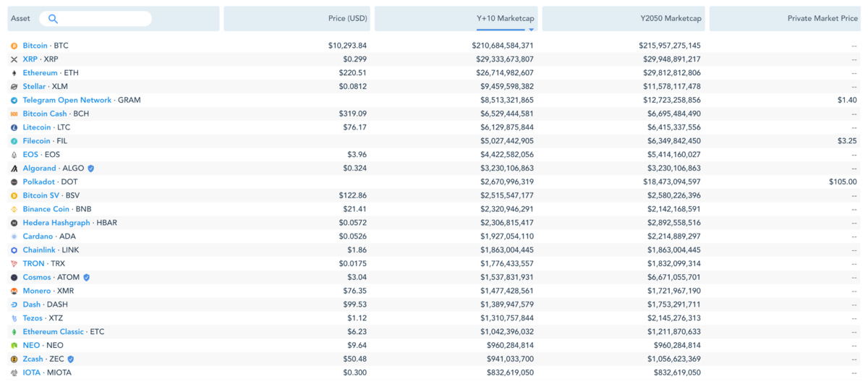The width and height of the screenshot is (868, 392).
Task: Click the verified badge next to ZEC
Action: coord(71,359)
